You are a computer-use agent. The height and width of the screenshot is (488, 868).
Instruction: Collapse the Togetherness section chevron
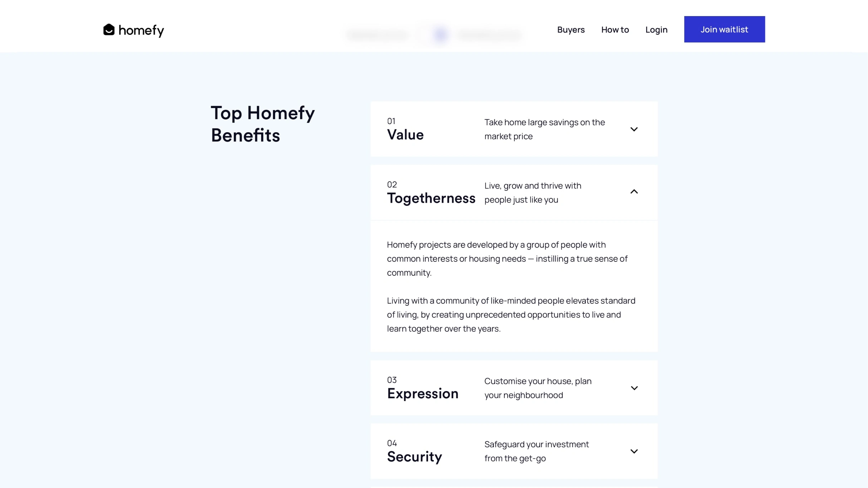click(x=634, y=192)
